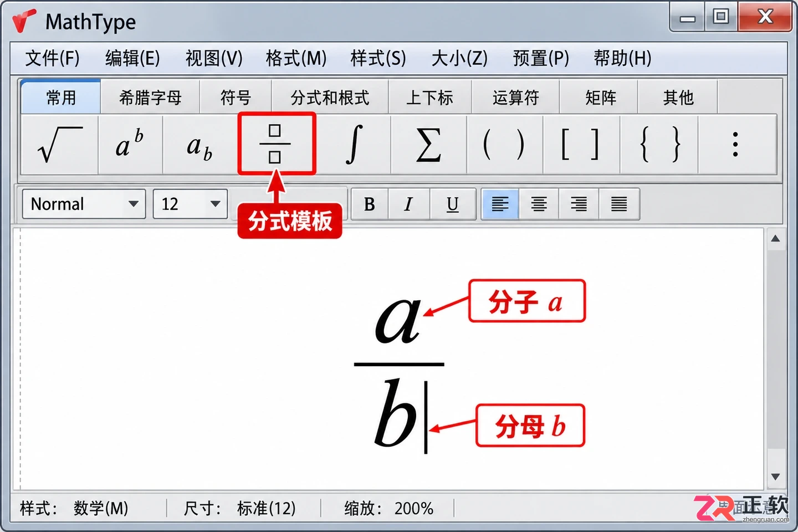Switch to the 常用 tab
Image resolution: width=798 pixels, height=532 pixels.
pyautogui.click(x=61, y=98)
